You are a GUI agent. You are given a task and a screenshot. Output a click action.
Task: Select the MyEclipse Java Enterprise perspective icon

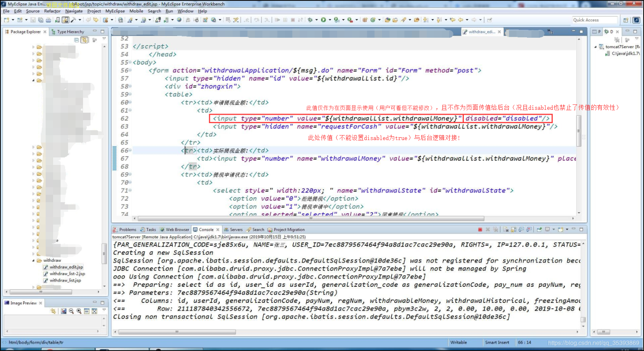[636, 20]
